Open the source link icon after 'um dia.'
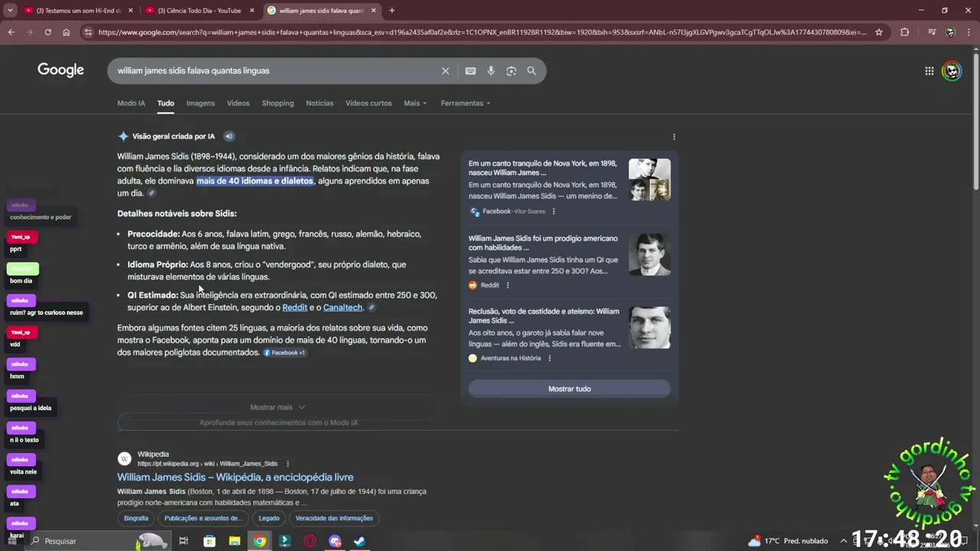This screenshot has width=980, height=551. pyautogui.click(x=152, y=194)
